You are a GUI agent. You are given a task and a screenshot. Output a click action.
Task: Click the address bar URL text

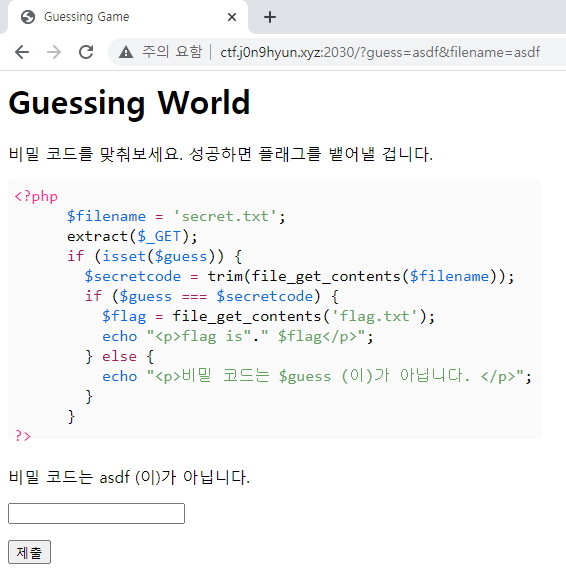pos(380,52)
